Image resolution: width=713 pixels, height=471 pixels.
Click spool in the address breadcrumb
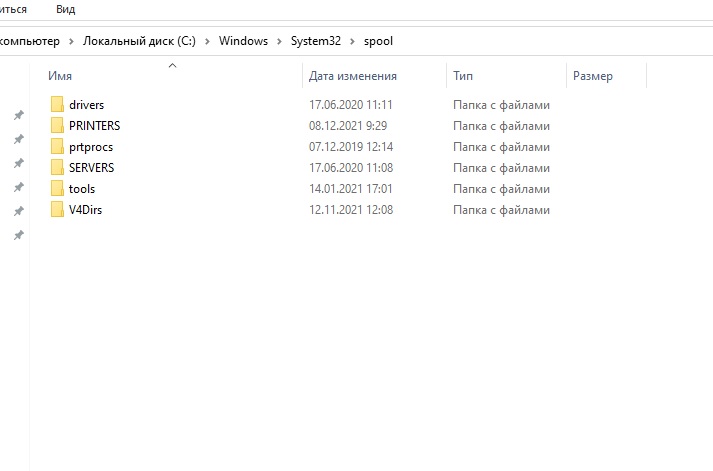(378, 41)
